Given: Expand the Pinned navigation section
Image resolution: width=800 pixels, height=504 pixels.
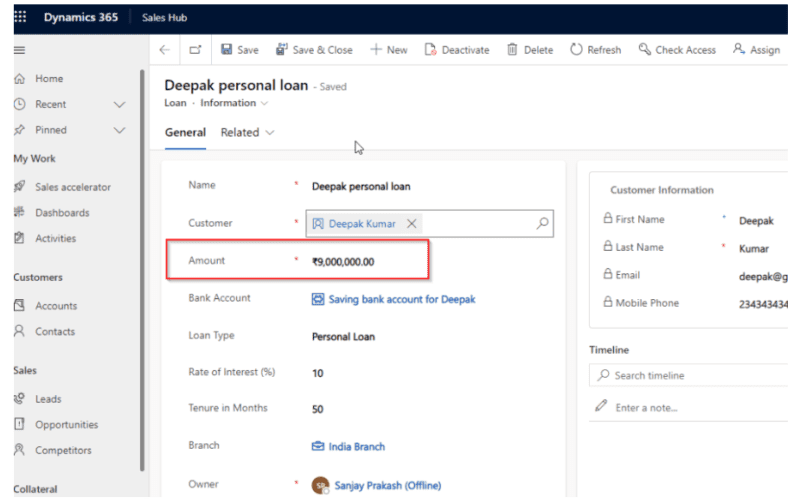Looking at the screenshot, I should click(120, 130).
